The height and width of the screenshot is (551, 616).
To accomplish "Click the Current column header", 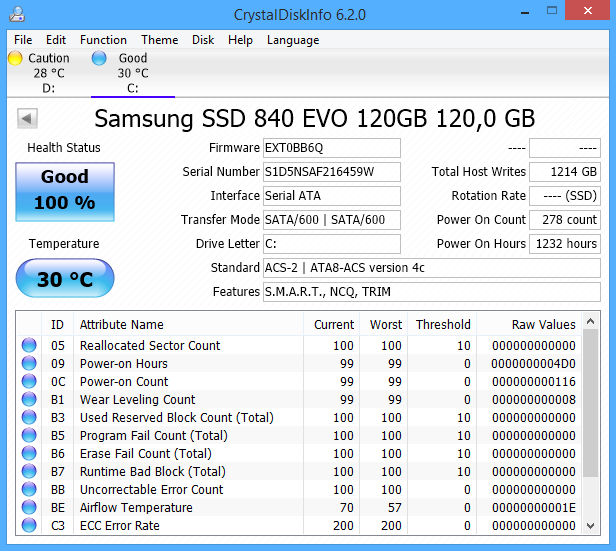I will pos(331,324).
